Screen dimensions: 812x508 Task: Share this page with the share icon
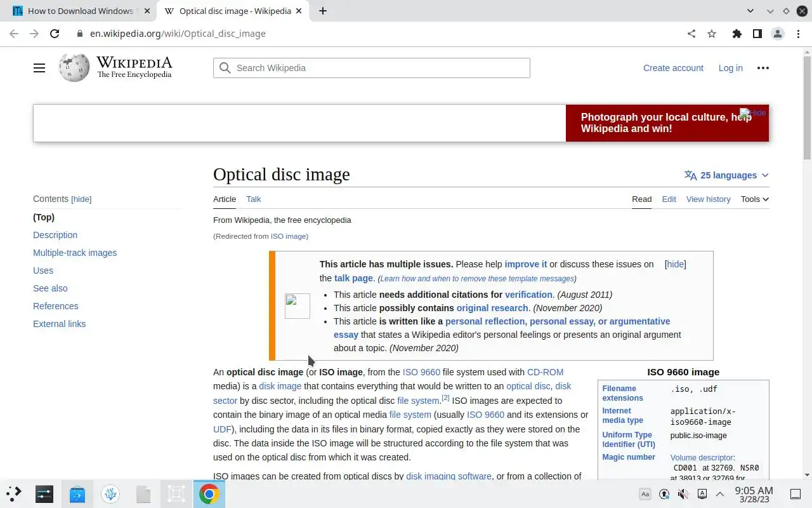point(691,34)
